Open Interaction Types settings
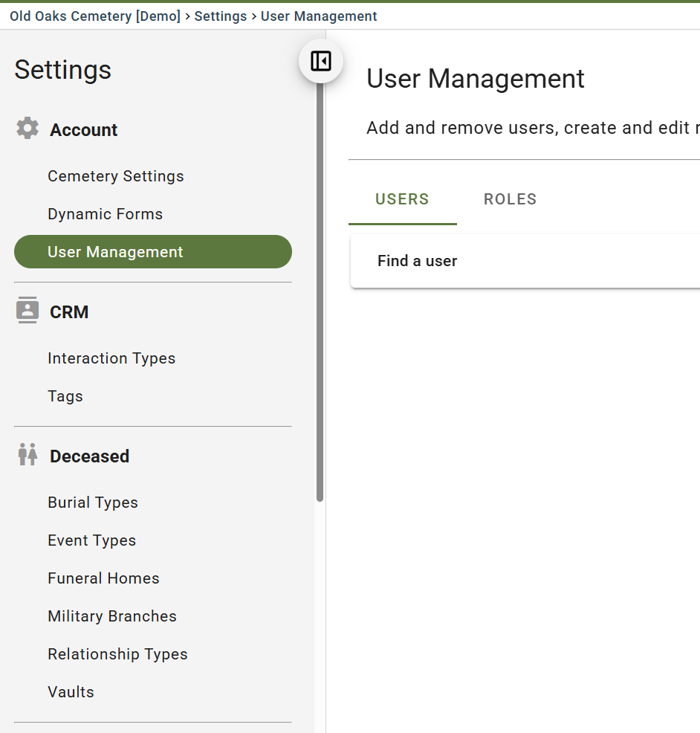The image size is (700, 733). click(111, 358)
